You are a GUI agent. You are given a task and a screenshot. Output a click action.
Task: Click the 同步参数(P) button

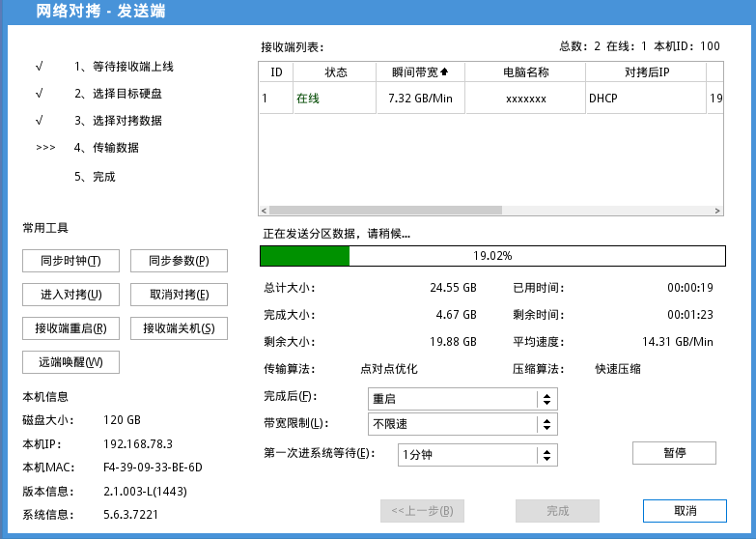point(179,261)
